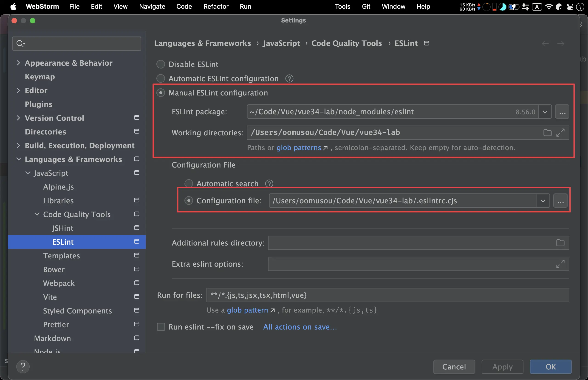Click project icon on Libraries row
The height and width of the screenshot is (380, 588).
(137, 200)
